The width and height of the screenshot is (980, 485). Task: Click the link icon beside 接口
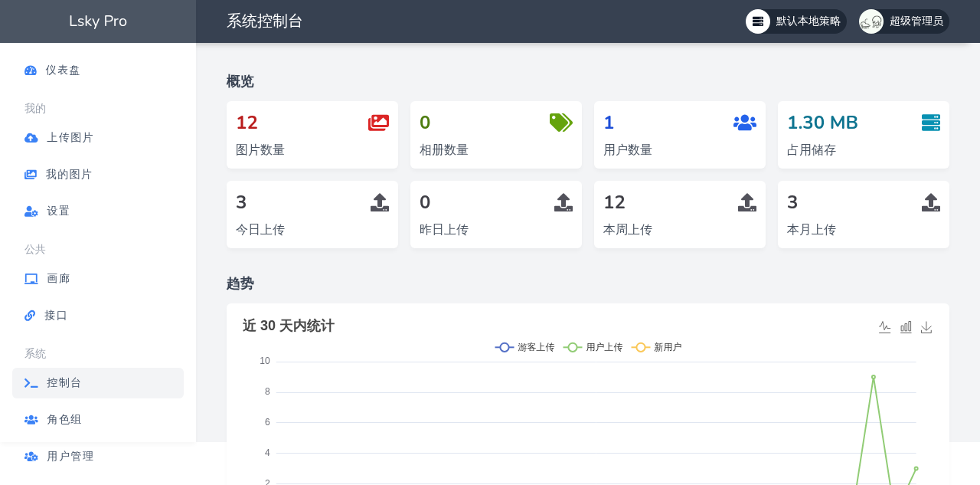[30, 316]
